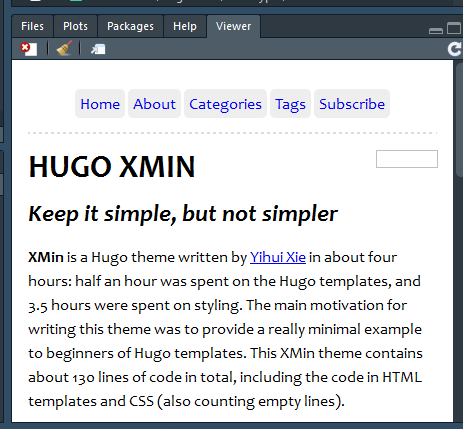Click the HUGO XMIN heading
The height and width of the screenshot is (429, 463).
click(112, 167)
